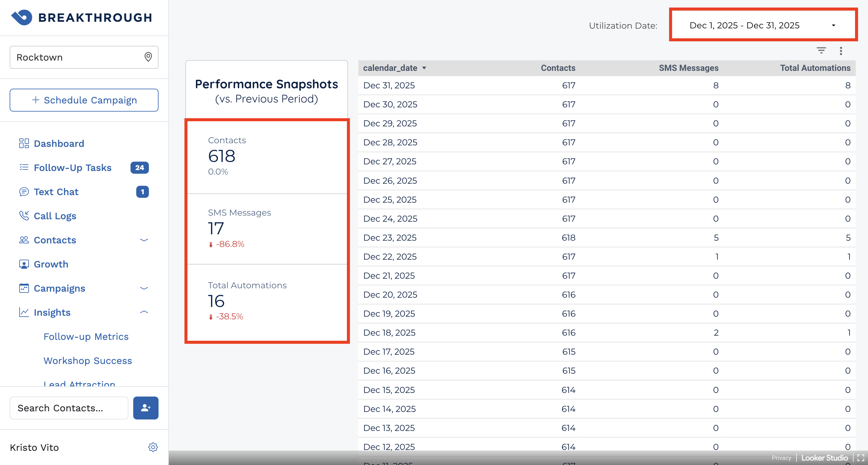Image resolution: width=868 pixels, height=465 pixels.
Task: Open the Dashboard menu item
Action: 59,143
